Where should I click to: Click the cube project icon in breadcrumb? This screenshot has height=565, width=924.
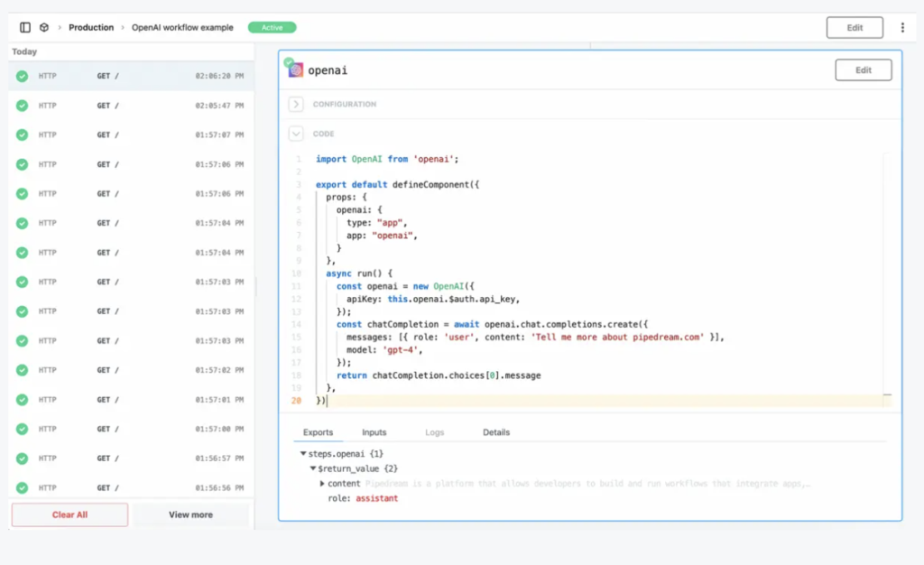44,27
